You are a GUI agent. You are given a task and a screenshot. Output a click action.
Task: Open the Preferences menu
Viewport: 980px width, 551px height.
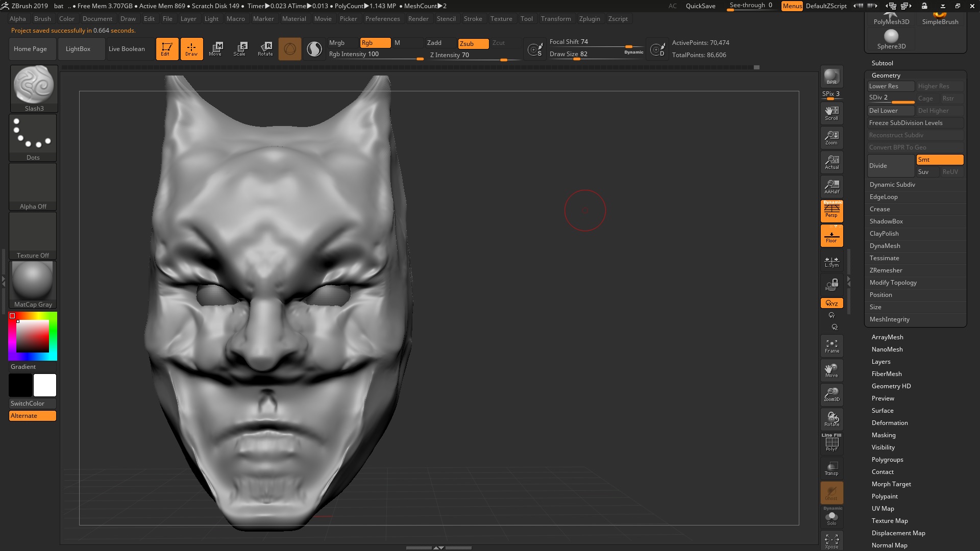coord(382,19)
